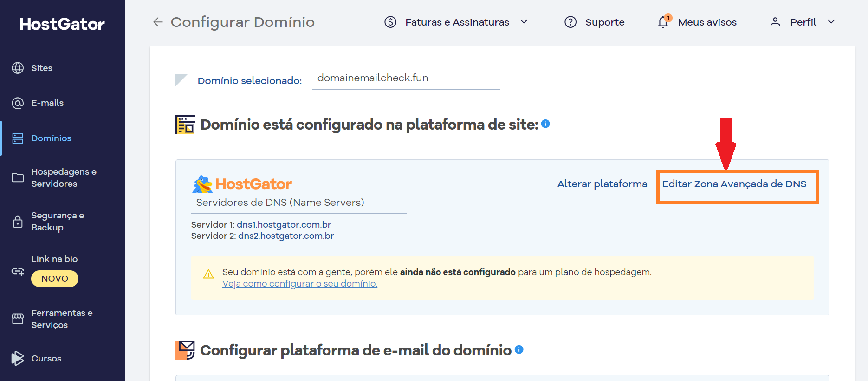The image size is (868, 381).
Task: Click Configurar Domínio page title
Action: point(243,22)
